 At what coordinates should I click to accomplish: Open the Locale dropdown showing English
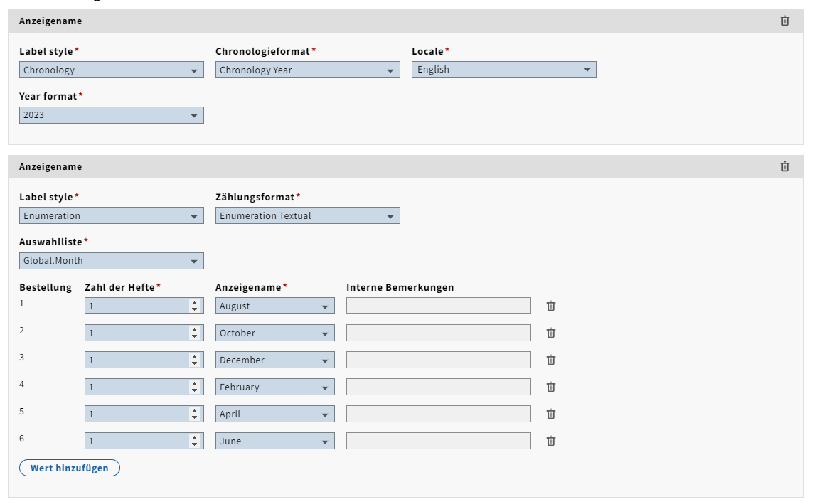point(503,70)
